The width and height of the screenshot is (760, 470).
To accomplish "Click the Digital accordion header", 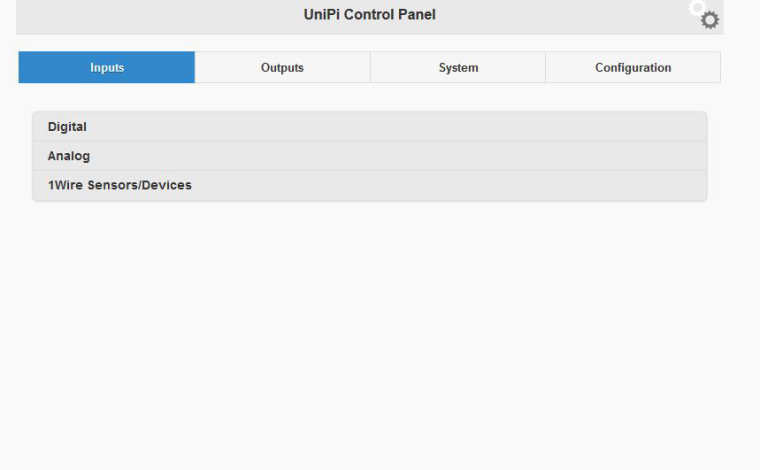I will click(x=369, y=127).
